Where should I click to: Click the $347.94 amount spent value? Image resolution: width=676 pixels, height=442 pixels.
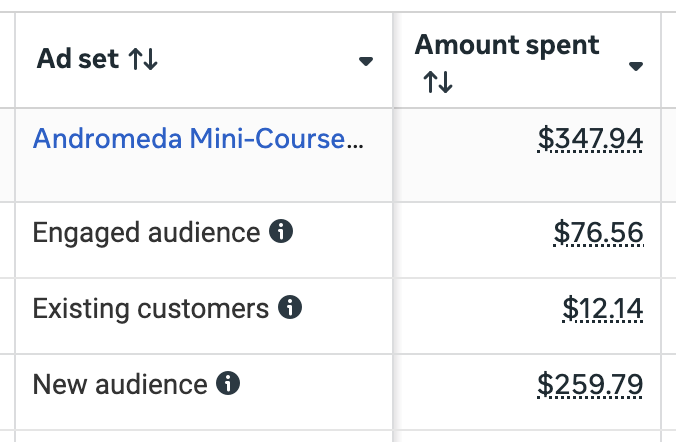pyautogui.click(x=590, y=139)
